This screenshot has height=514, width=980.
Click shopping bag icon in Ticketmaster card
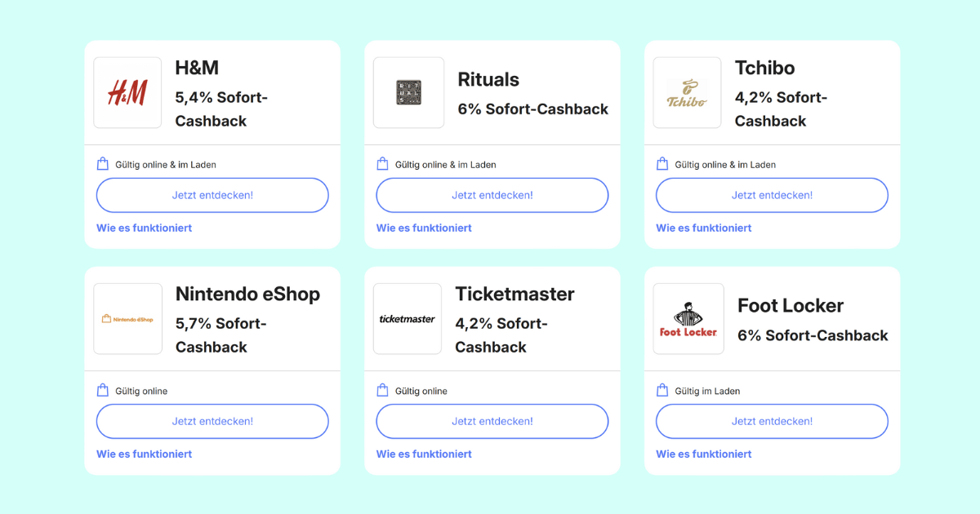click(382, 391)
